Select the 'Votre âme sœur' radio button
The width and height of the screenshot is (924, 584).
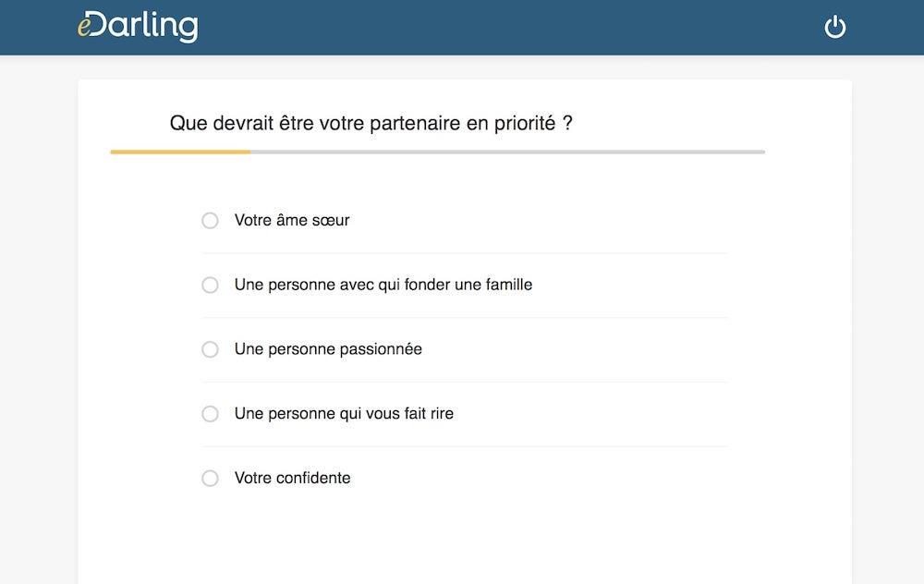pos(210,221)
